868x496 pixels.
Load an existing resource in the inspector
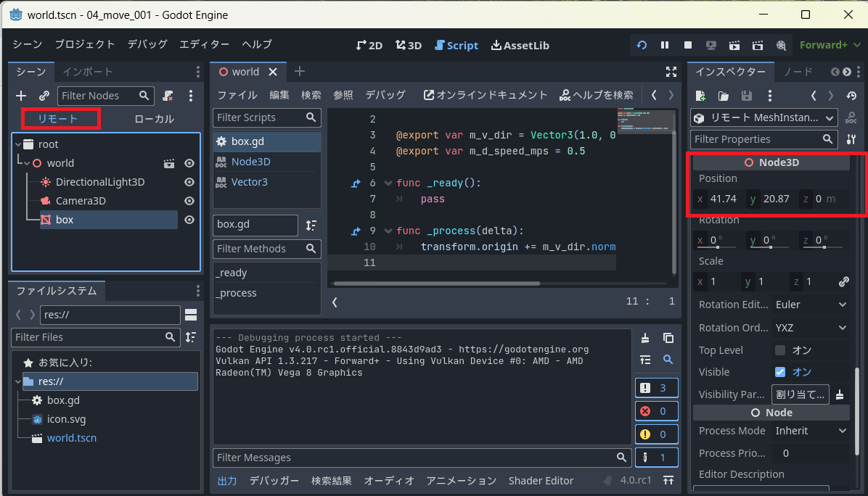[724, 96]
